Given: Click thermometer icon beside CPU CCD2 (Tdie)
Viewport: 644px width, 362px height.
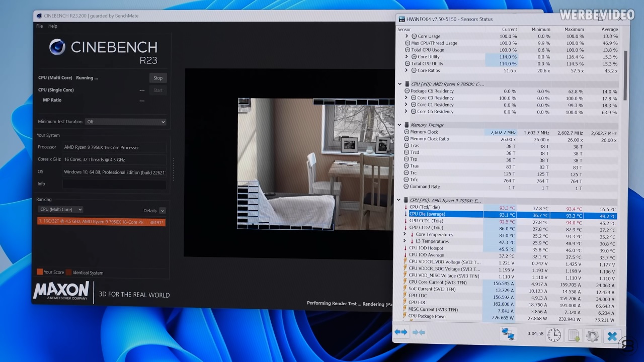Looking at the screenshot, I should pyautogui.click(x=406, y=228).
